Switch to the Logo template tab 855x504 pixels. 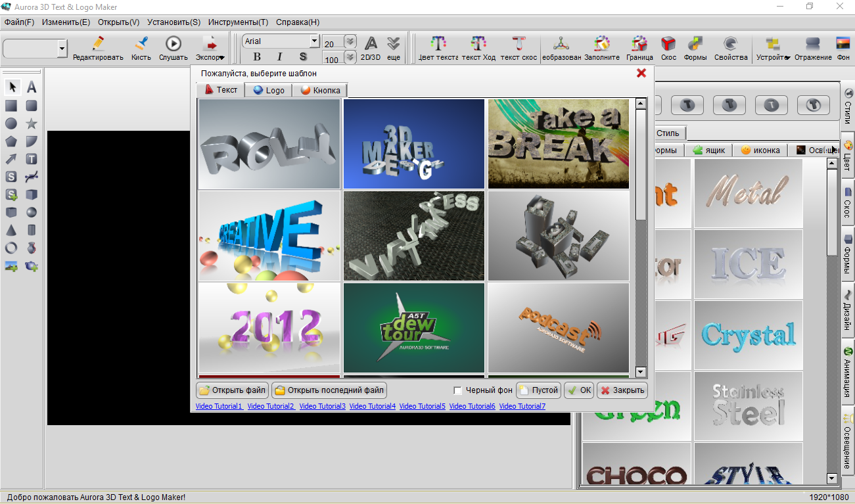[x=268, y=90]
